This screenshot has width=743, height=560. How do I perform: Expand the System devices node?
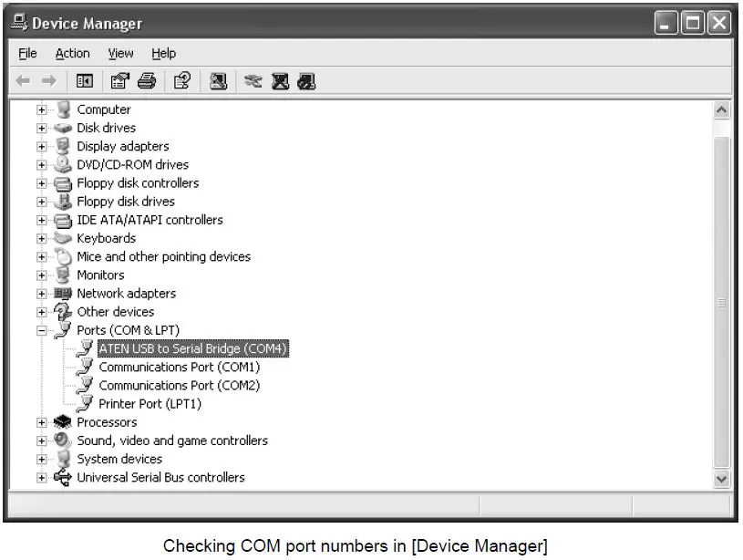pyautogui.click(x=42, y=460)
